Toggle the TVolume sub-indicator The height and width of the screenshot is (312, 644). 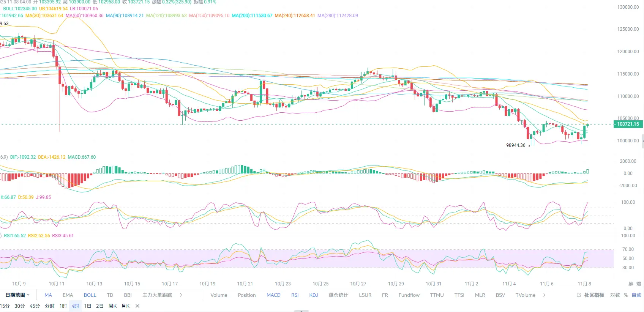tap(526, 295)
